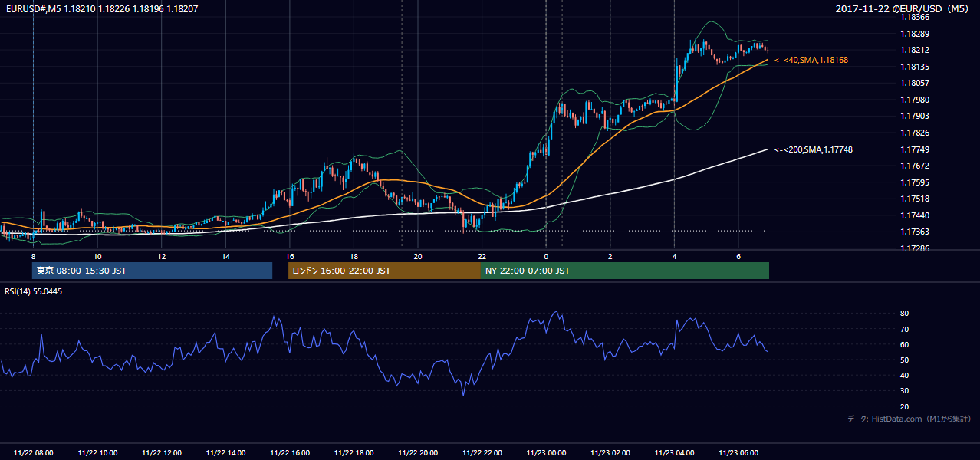Click the 11/22 22:00 time axis label

point(482,452)
